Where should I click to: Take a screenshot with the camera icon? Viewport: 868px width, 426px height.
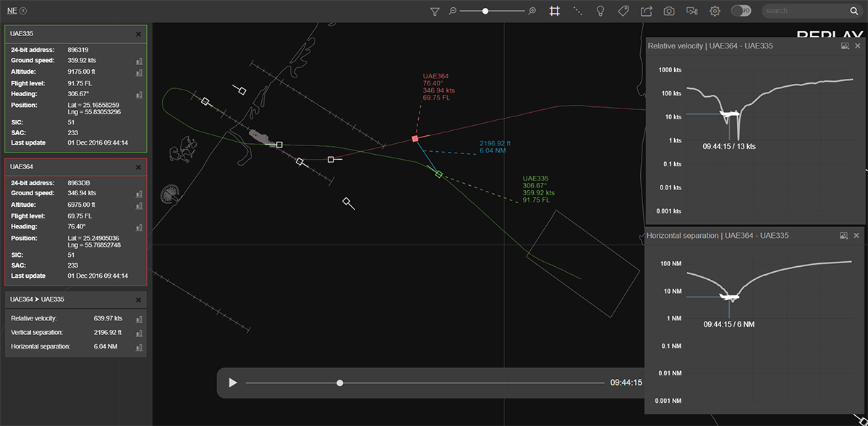point(668,11)
